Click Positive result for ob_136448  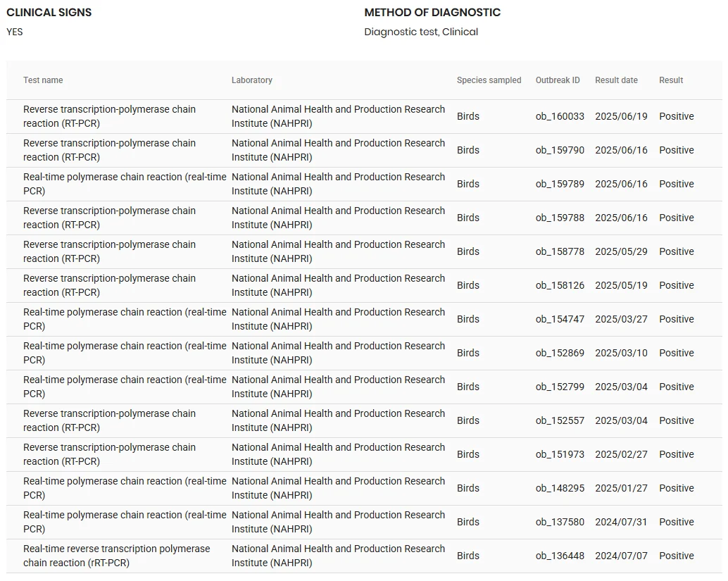click(677, 556)
